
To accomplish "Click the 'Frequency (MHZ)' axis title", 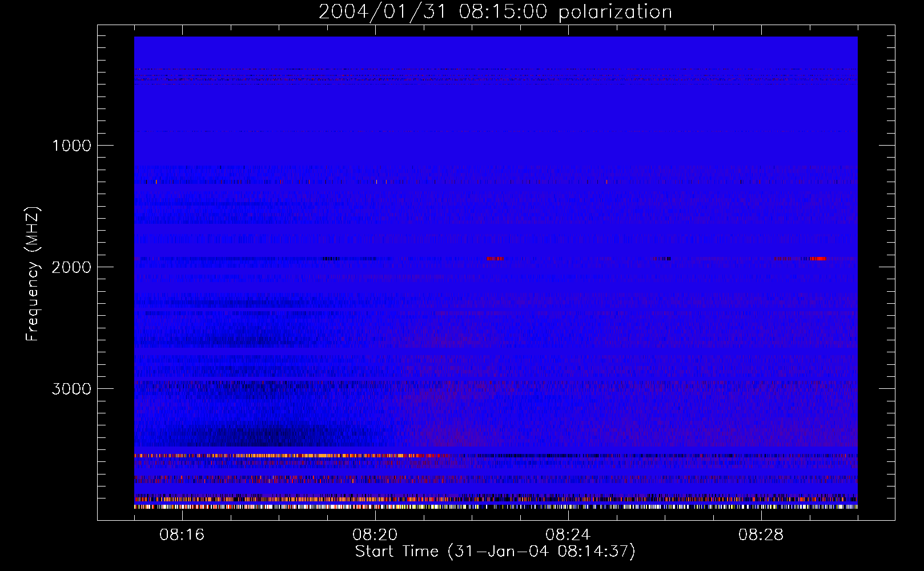I will click(33, 274).
